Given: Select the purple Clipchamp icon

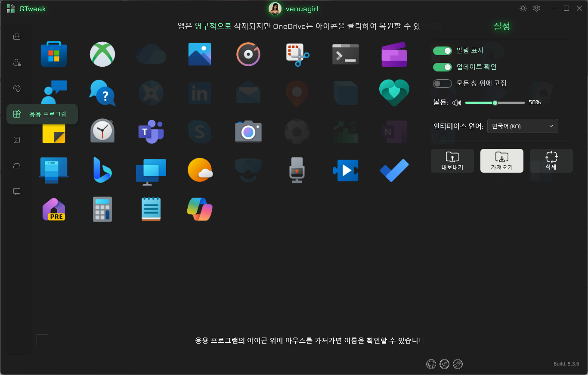Looking at the screenshot, I should click(x=394, y=54).
